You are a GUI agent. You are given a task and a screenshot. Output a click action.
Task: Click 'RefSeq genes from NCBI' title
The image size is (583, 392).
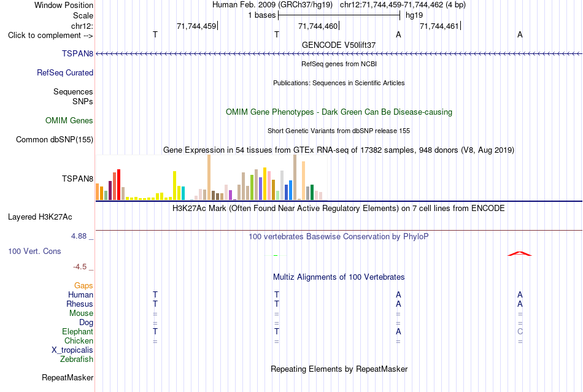tap(339, 64)
